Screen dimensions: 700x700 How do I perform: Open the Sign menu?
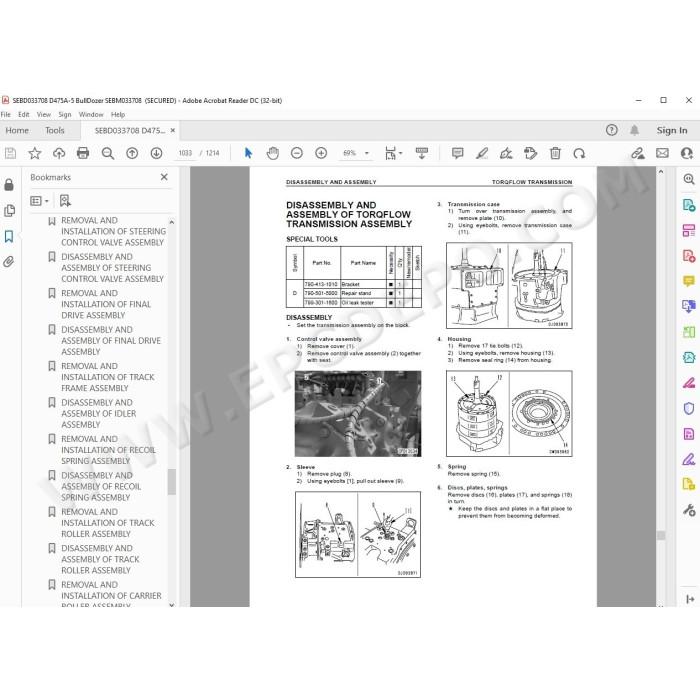pos(65,115)
